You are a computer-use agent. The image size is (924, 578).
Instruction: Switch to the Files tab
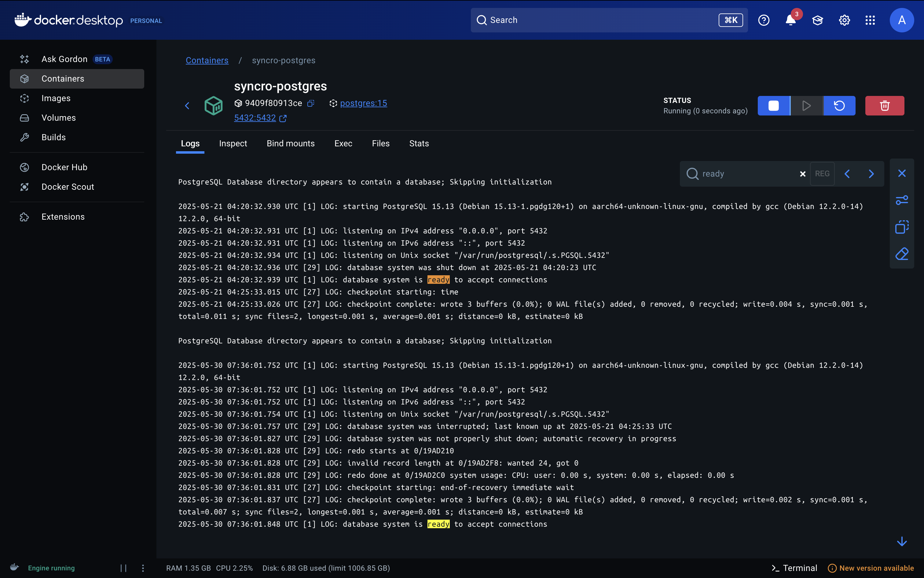(x=381, y=144)
